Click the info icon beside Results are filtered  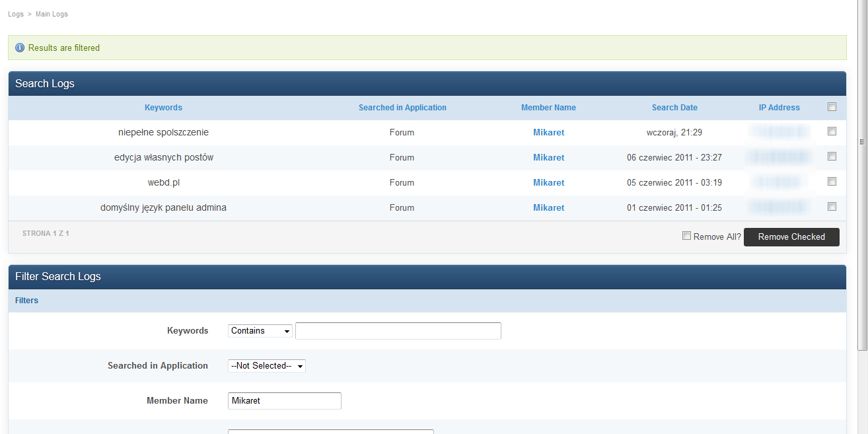coord(20,48)
